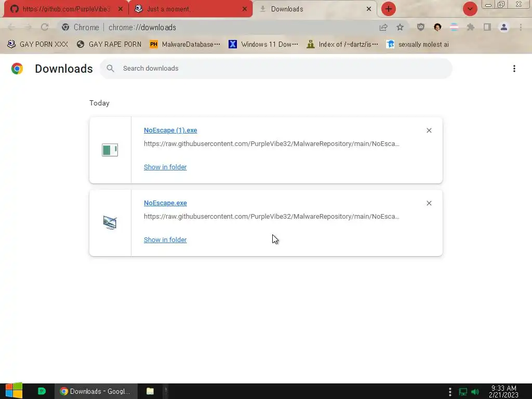This screenshot has width=532, height=399.
Task: Open the tab search dropdown arrow
Action: pyautogui.click(x=470, y=9)
